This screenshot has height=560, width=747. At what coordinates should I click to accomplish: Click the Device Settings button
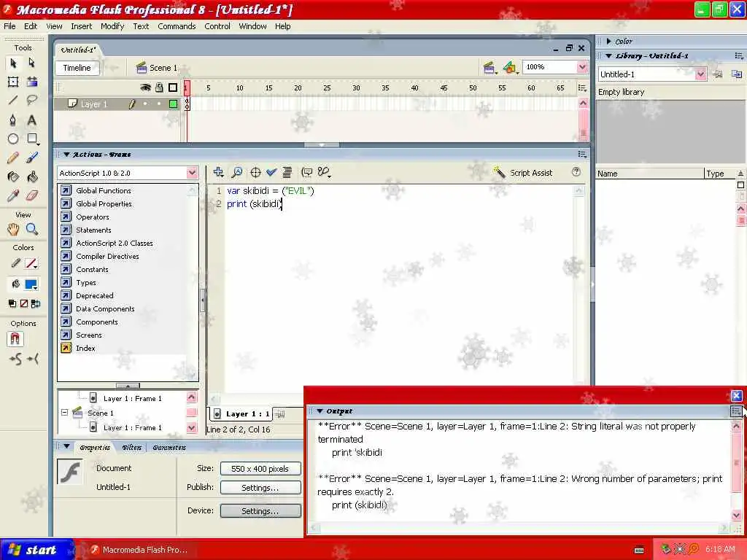260,511
